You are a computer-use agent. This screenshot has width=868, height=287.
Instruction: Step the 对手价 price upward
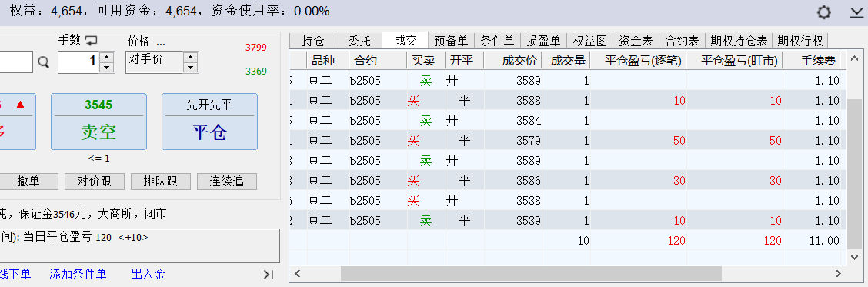[190, 56]
